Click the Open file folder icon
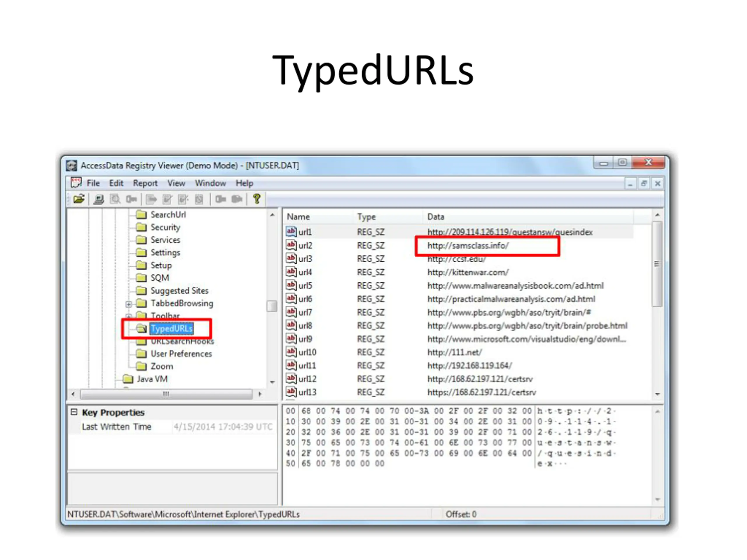 click(x=79, y=199)
